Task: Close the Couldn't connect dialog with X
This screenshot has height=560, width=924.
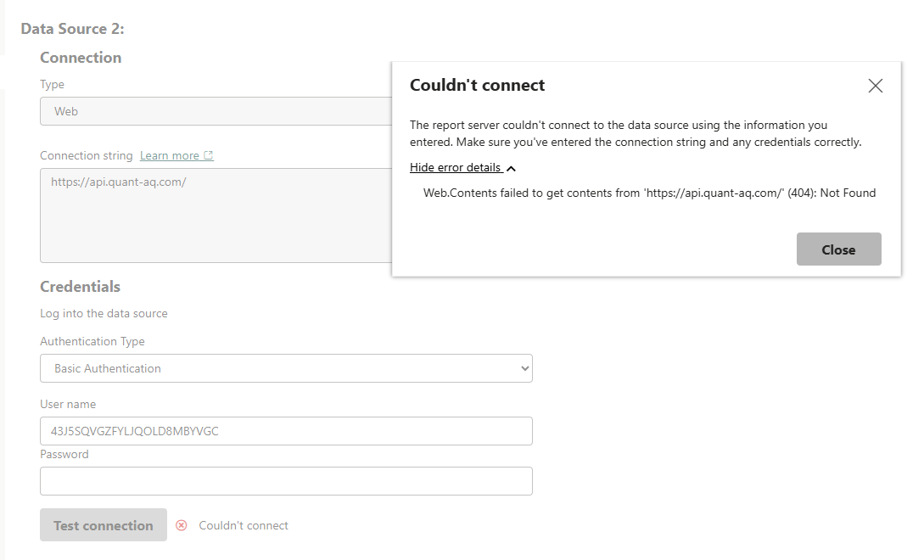Action: coord(876,86)
